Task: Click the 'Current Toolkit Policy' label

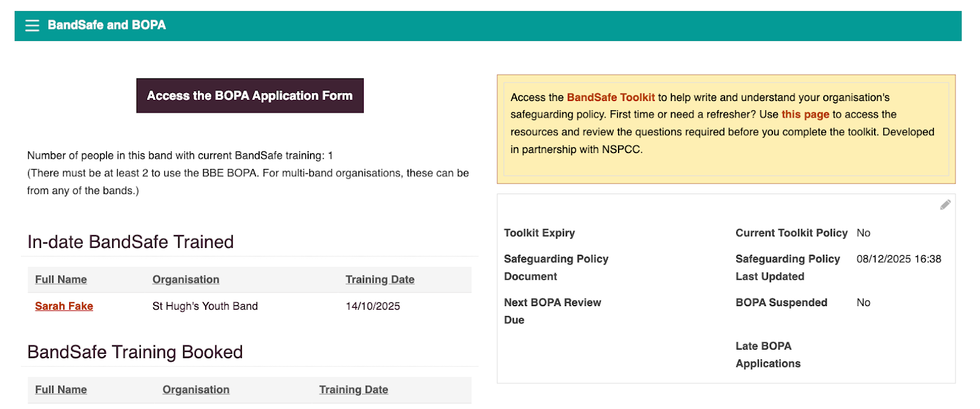Action: pyautogui.click(x=791, y=233)
